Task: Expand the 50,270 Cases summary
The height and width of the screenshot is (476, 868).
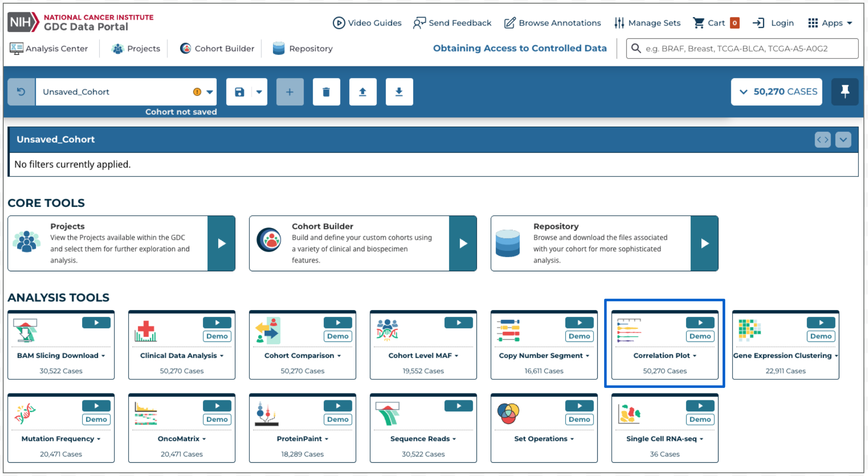Action: pos(776,92)
